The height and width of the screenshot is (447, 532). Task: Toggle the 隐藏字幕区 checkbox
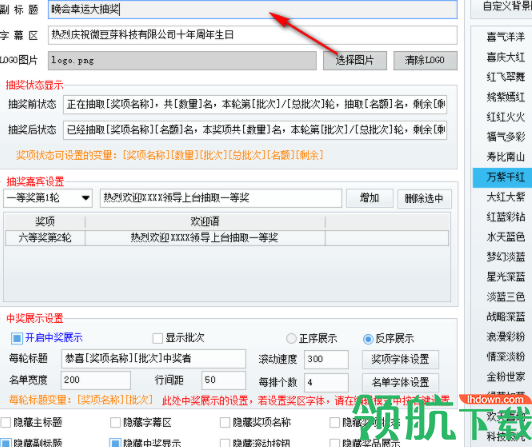coord(115,423)
